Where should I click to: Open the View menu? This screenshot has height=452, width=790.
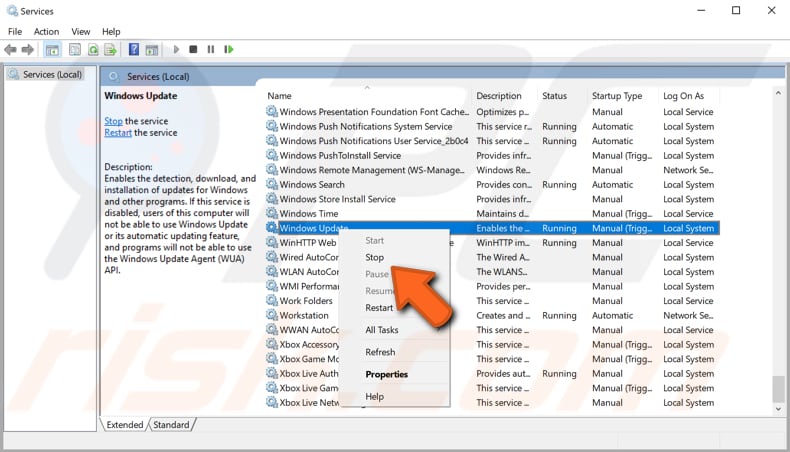coord(81,32)
